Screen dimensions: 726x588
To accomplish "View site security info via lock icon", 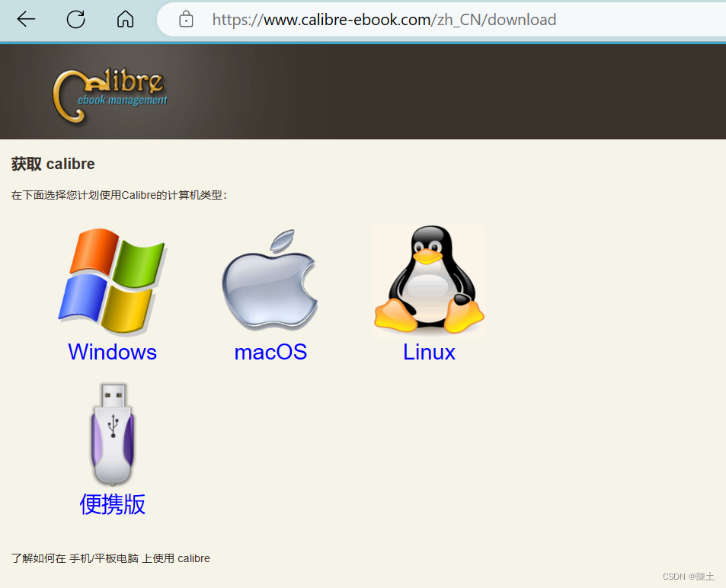I will [186, 20].
